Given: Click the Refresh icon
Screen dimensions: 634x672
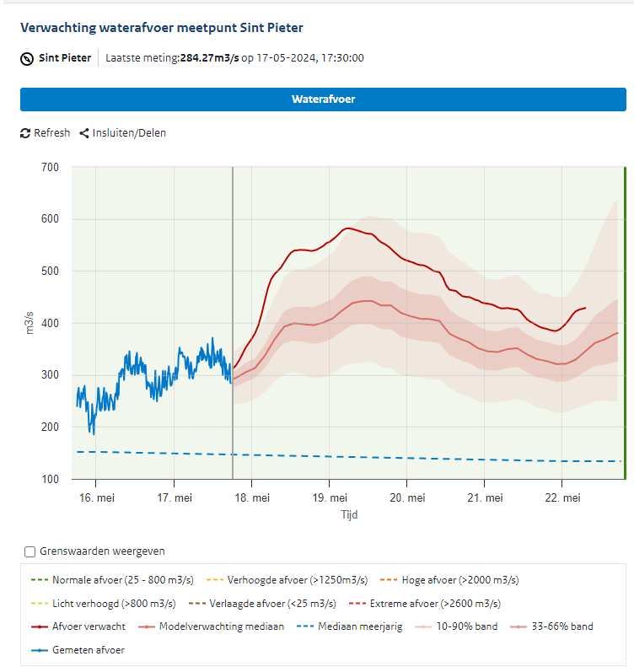Looking at the screenshot, I should point(25,134).
